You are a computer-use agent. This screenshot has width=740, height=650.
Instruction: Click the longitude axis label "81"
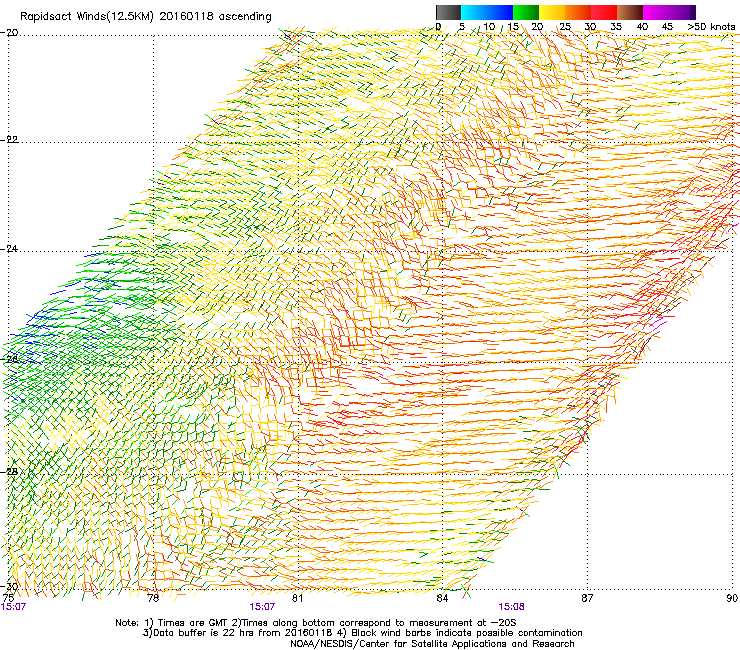point(298,599)
